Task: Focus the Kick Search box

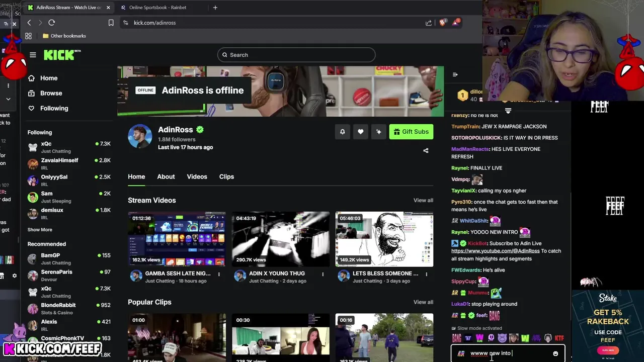Action: tap(296, 55)
